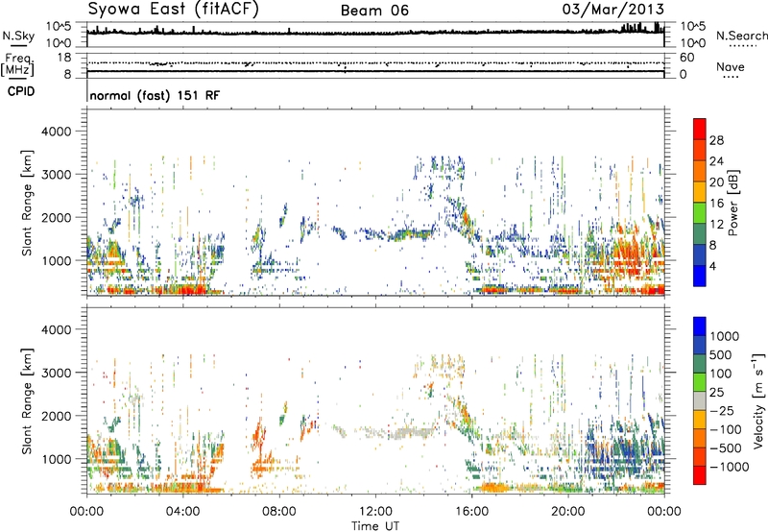The height and width of the screenshot is (532, 768).
Task: Click the 'CPID' row label
Action: [x=21, y=91]
